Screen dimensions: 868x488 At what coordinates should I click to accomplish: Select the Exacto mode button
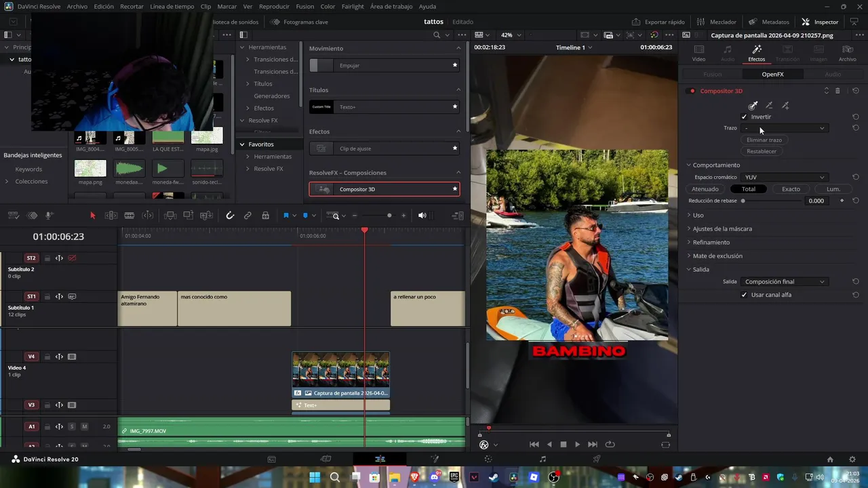pyautogui.click(x=791, y=189)
